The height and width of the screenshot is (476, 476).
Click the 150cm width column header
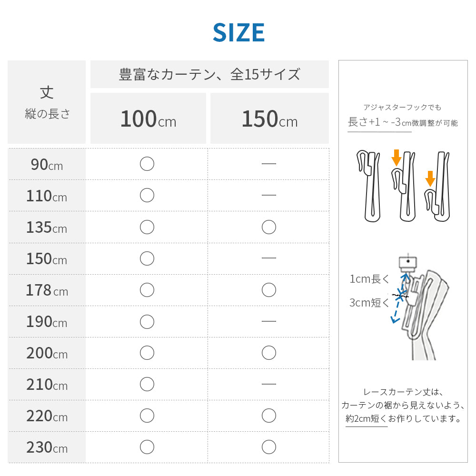click(269, 119)
